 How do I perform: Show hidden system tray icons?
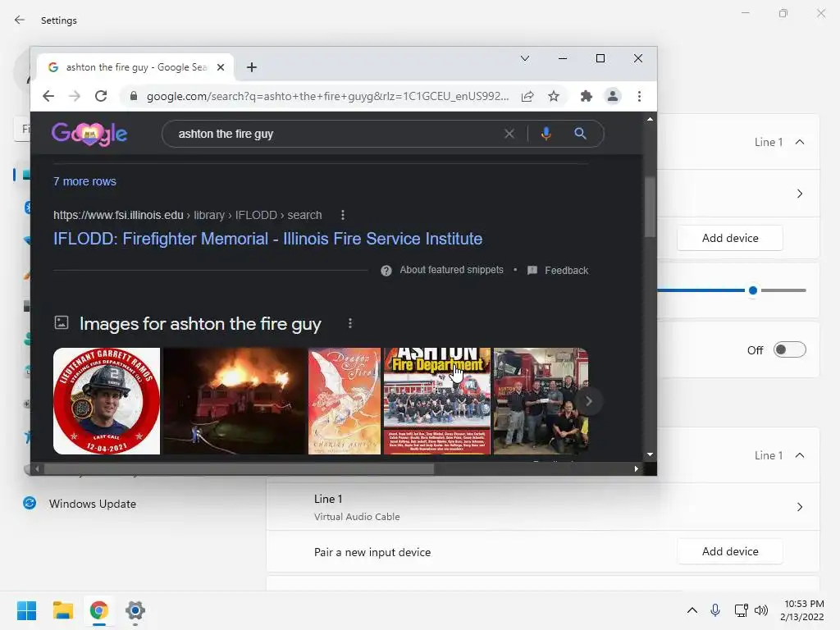692,610
